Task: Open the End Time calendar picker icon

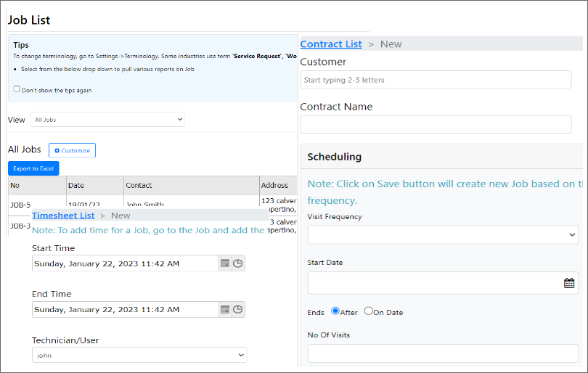Action: tap(225, 310)
